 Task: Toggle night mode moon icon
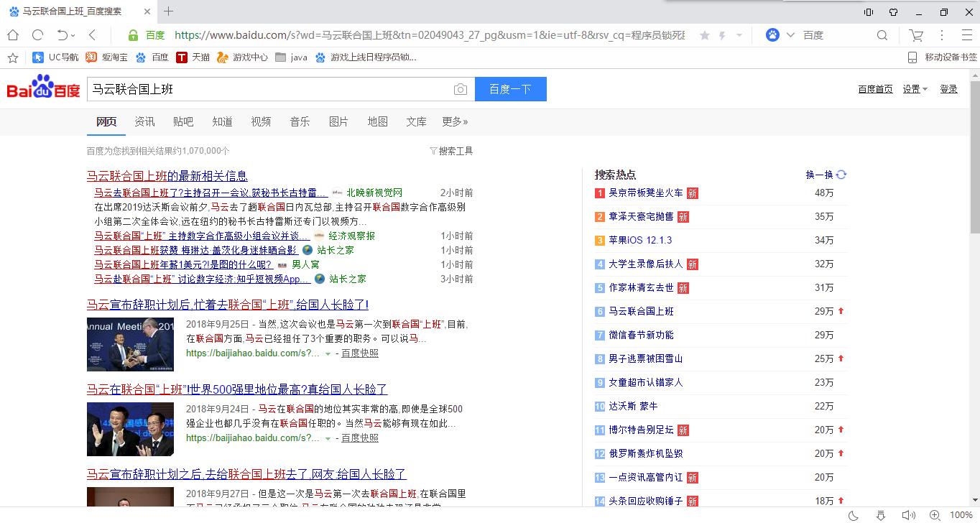pos(854,515)
